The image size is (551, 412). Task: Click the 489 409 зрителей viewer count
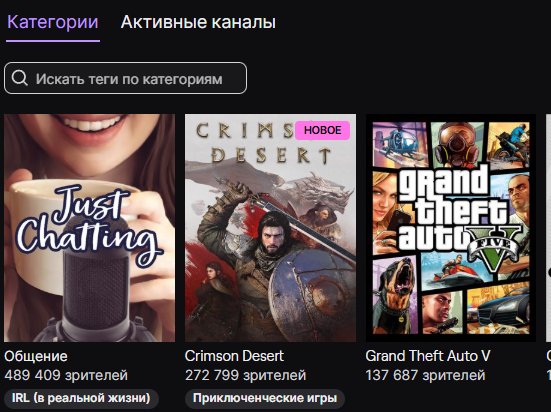pyautogui.click(x=66, y=375)
